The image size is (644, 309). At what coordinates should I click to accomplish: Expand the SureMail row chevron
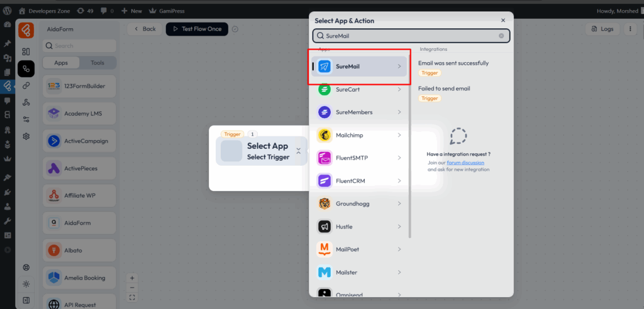click(x=399, y=66)
